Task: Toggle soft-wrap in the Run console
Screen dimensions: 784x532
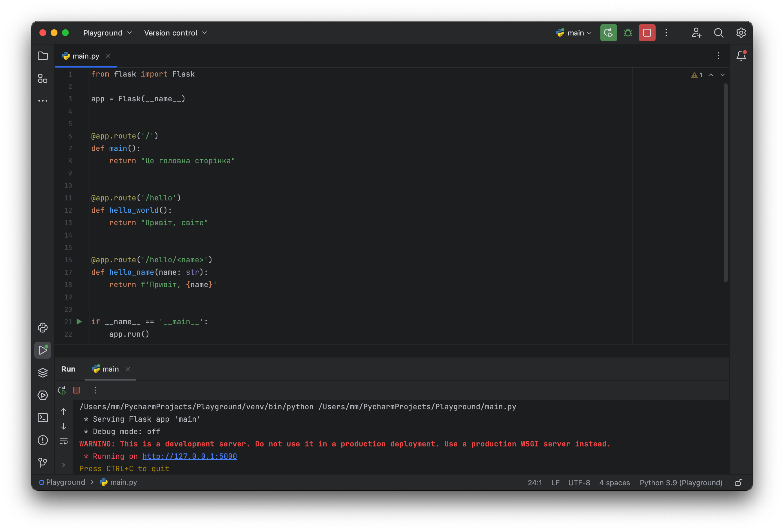Action: [63, 441]
